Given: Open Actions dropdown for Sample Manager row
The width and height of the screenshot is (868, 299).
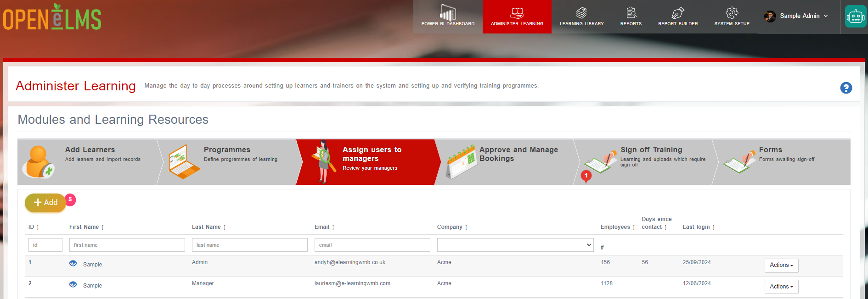Looking at the screenshot, I should click(x=781, y=287).
